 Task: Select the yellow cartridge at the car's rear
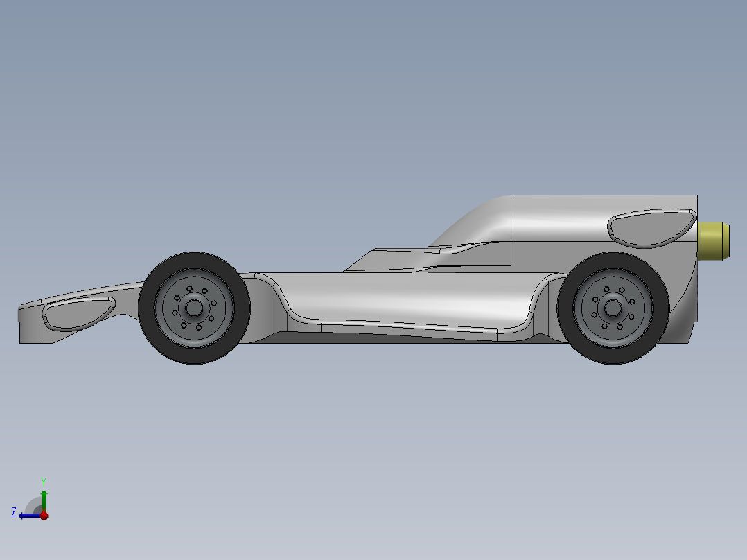pos(713,240)
